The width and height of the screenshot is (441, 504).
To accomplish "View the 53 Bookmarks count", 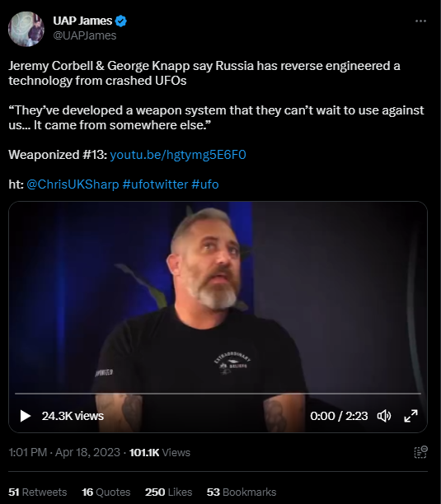I will (242, 492).
